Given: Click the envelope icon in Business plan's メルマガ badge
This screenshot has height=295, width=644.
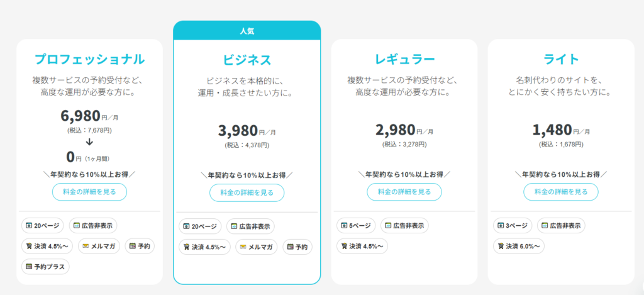Looking at the screenshot, I should pos(243,247).
